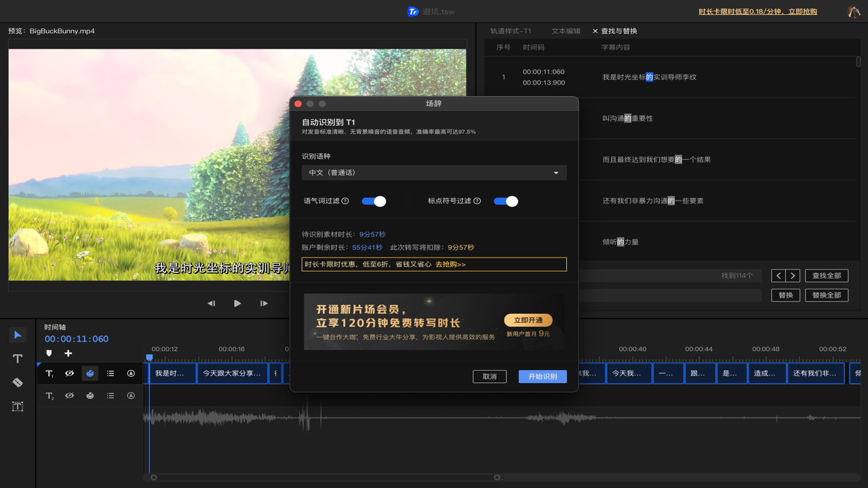Click help icon beside 语气词过滤

point(345,201)
